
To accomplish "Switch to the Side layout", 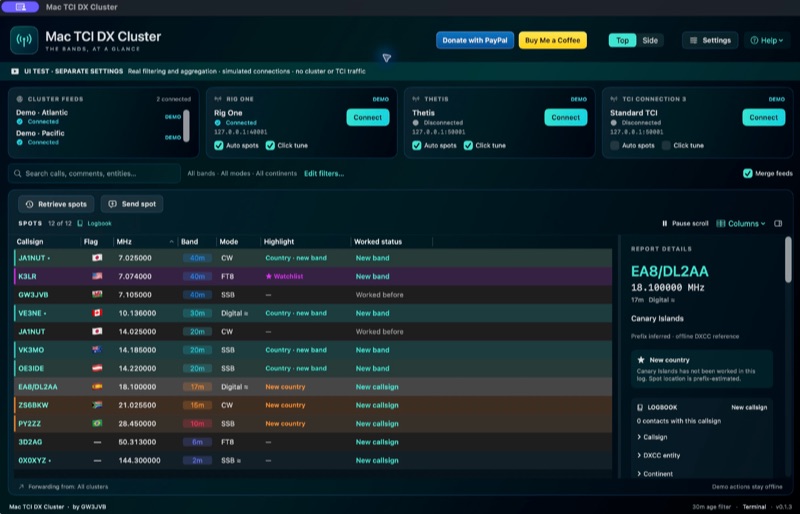I will pyautogui.click(x=650, y=40).
